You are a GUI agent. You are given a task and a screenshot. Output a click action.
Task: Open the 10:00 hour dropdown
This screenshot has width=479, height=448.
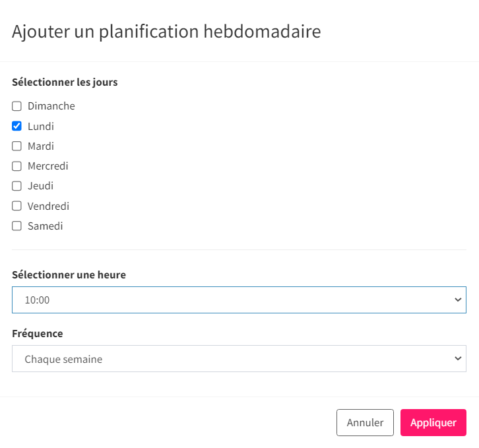(x=239, y=300)
